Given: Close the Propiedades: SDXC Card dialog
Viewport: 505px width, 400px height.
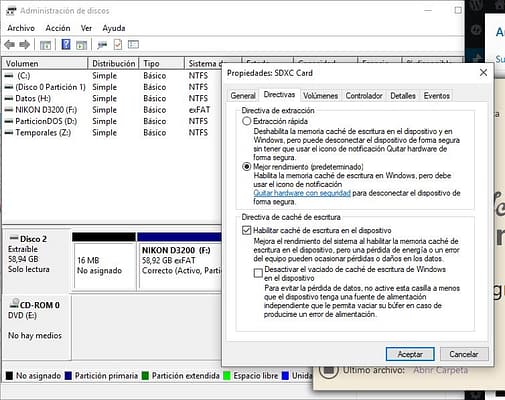Looking at the screenshot, I should [x=483, y=73].
